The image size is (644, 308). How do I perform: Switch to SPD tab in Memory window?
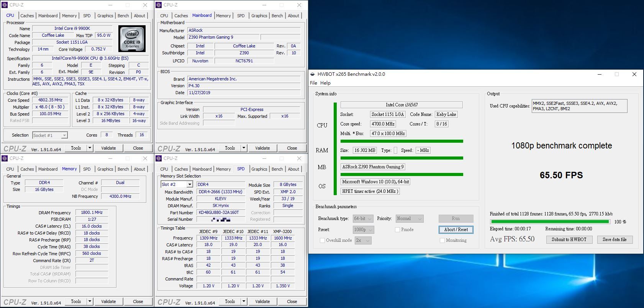coord(87,169)
